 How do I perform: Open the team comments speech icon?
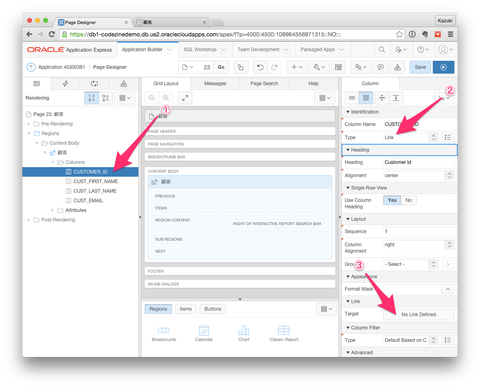(x=380, y=67)
